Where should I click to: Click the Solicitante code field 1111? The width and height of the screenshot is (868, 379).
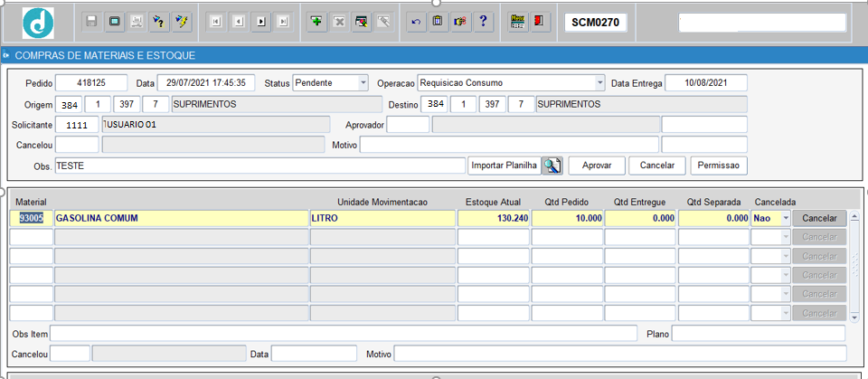point(78,125)
